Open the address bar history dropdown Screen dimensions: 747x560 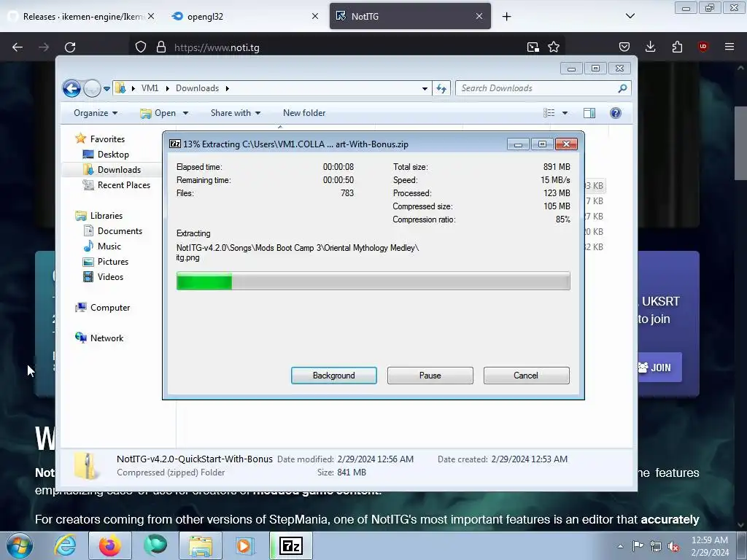point(425,88)
